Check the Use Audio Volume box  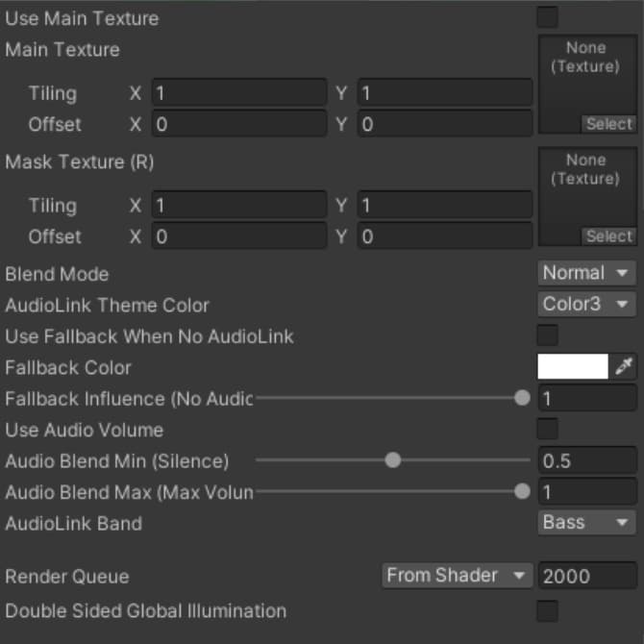point(547,430)
